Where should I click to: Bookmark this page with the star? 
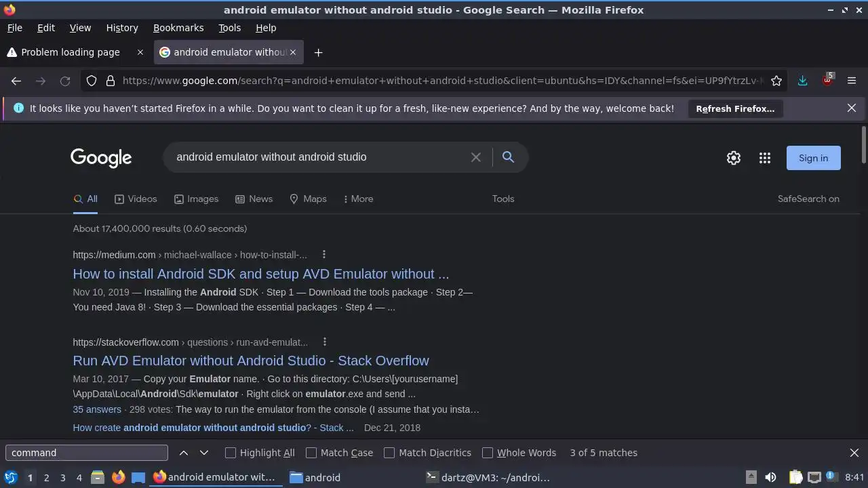point(776,81)
